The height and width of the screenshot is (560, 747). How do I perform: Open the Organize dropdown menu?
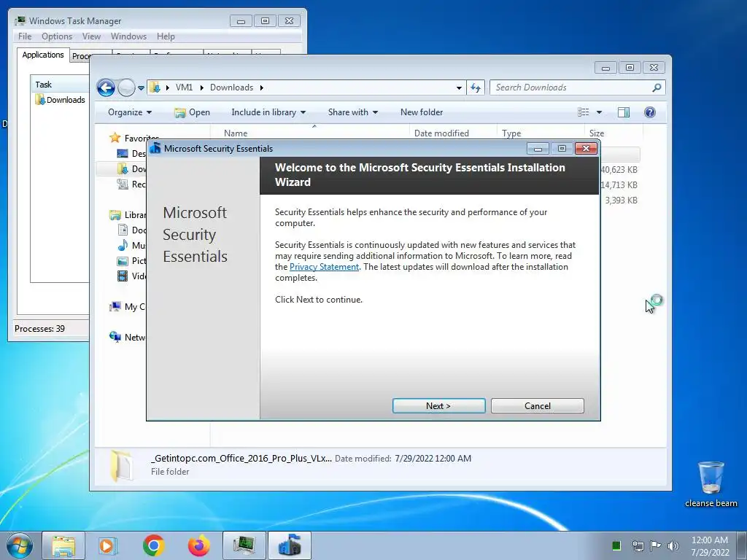tap(130, 112)
